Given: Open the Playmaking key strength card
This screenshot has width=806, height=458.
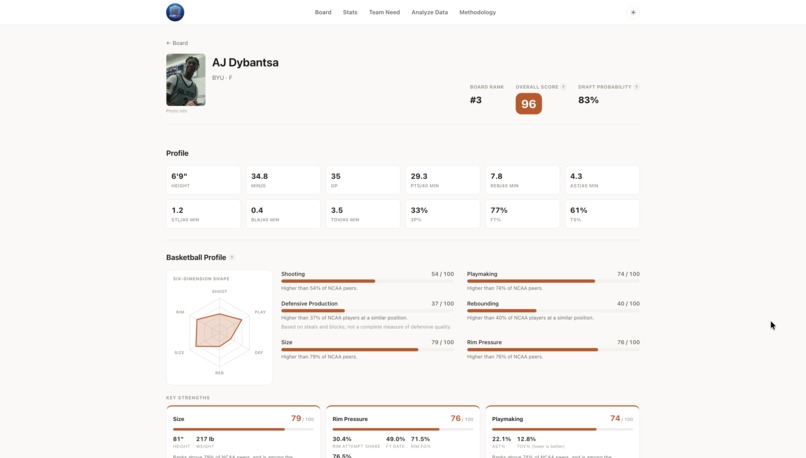Looking at the screenshot, I should pos(562,431).
